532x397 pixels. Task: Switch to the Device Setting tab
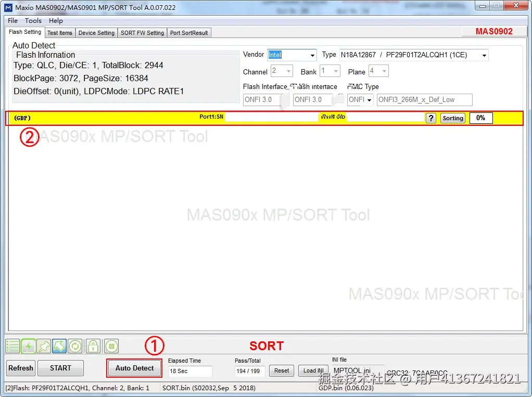pos(96,33)
